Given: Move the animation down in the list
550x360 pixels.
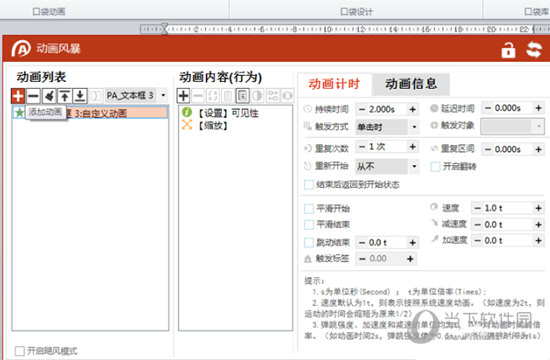Looking at the screenshot, I should [x=80, y=95].
